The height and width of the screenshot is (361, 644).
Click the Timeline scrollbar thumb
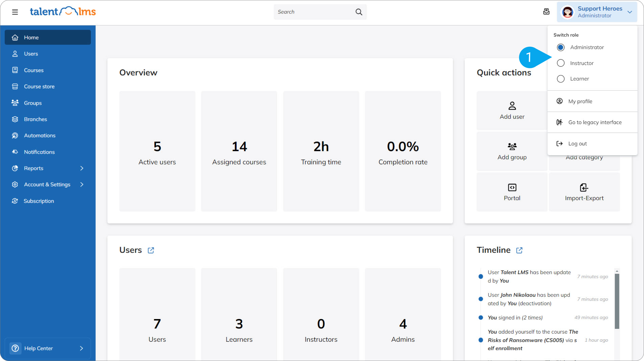pos(617,301)
